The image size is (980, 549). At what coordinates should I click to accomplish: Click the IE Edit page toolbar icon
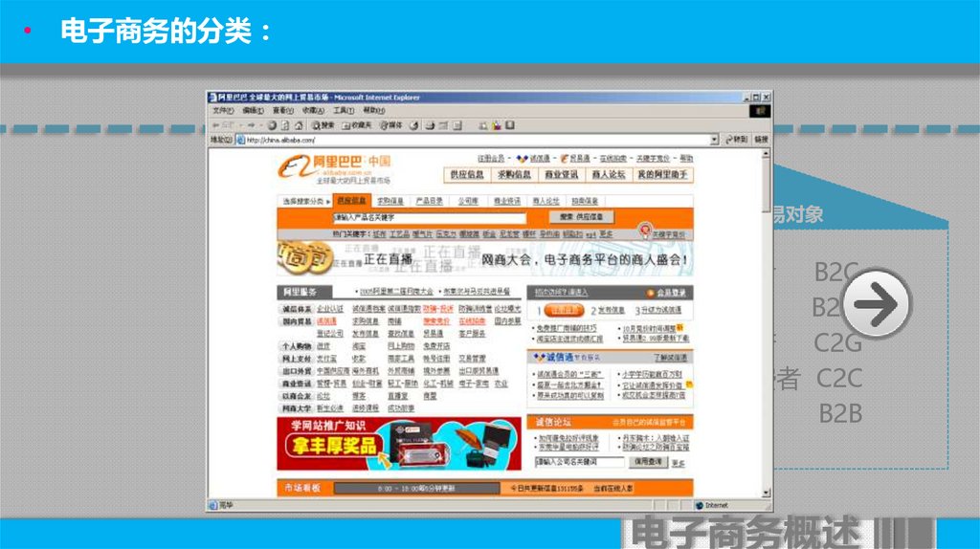[x=457, y=125]
